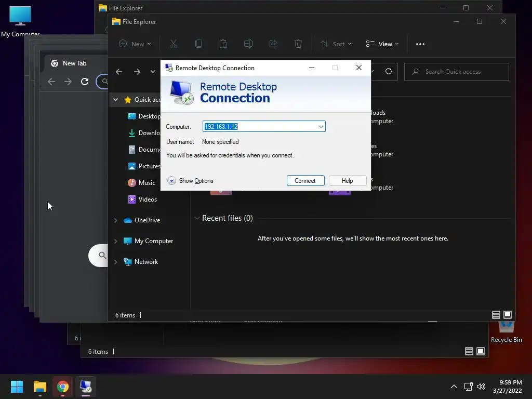Select Documents in the navigation pane
The width and height of the screenshot is (532, 399).
pyautogui.click(x=143, y=149)
